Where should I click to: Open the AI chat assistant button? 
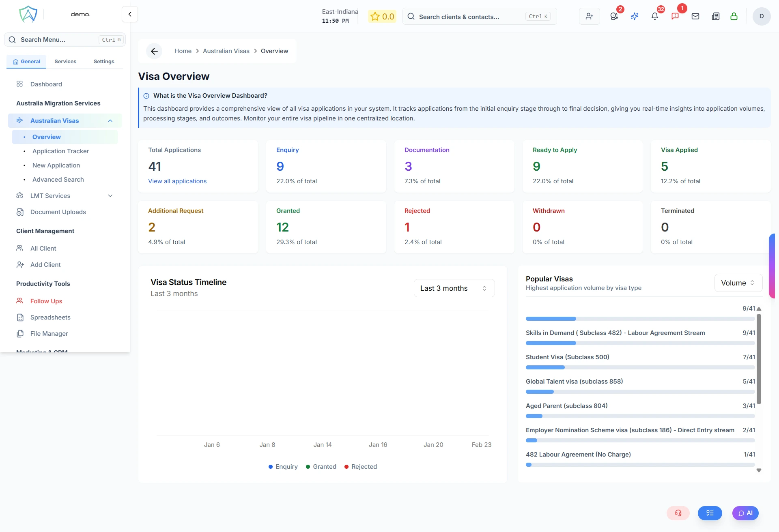(x=746, y=513)
